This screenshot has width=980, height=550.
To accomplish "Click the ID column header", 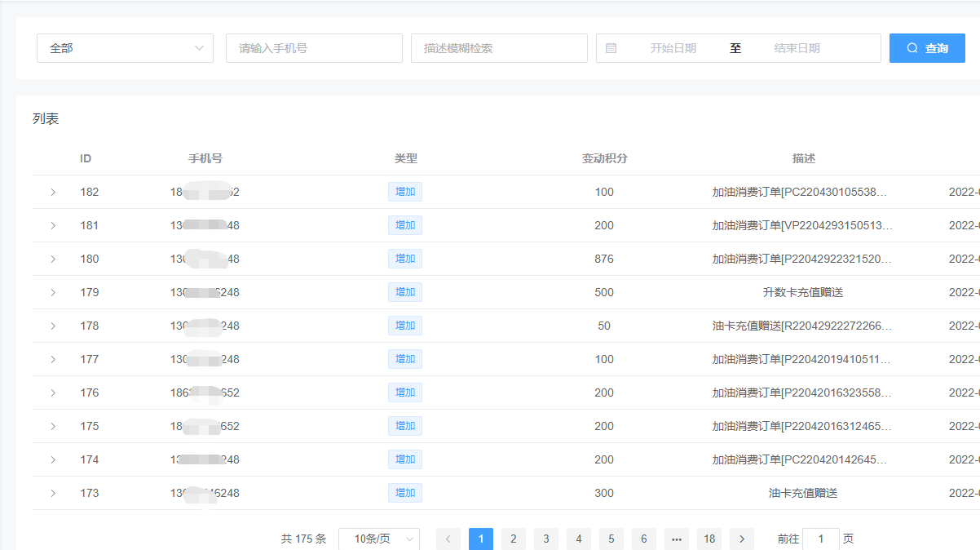I will click(86, 158).
